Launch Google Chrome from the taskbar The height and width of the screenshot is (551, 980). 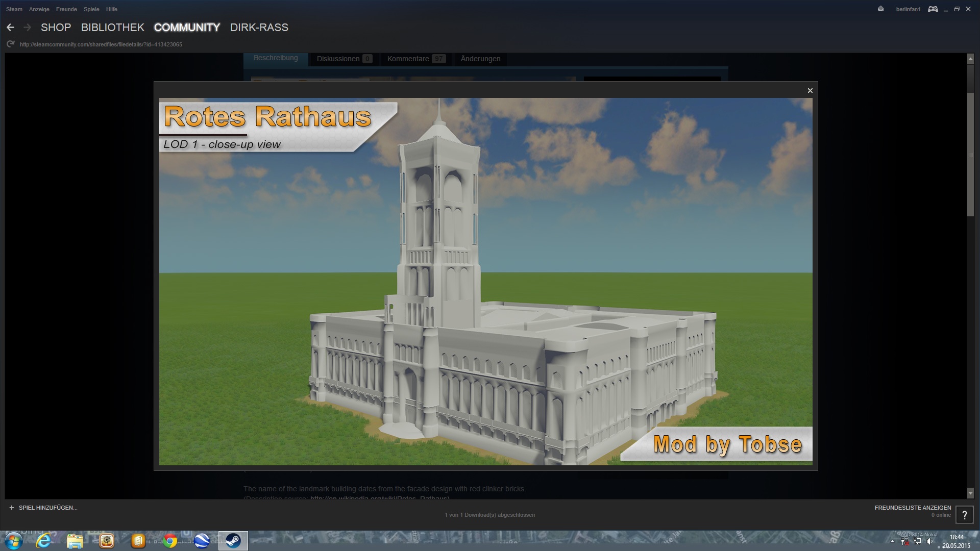coord(170,541)
